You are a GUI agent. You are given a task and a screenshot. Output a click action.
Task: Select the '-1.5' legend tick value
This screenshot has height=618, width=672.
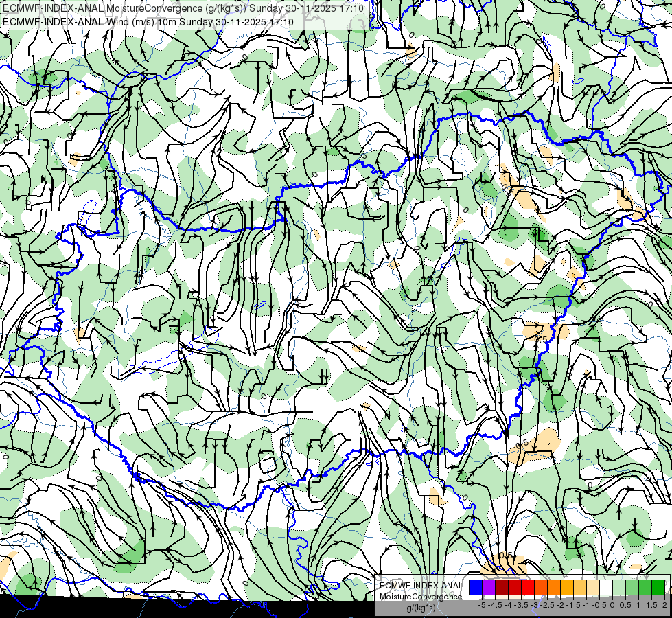point(573,605)
